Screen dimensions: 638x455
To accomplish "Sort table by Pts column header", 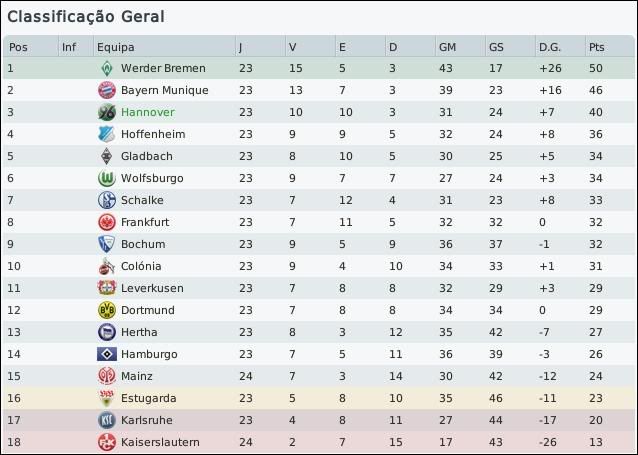I will pyautogui.click(x=597, y=47).
